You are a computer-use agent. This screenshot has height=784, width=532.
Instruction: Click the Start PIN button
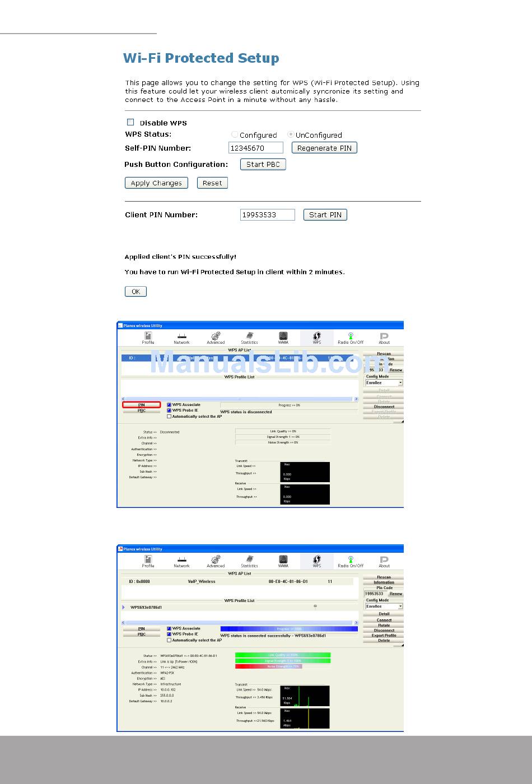click(x=325, y=214)
